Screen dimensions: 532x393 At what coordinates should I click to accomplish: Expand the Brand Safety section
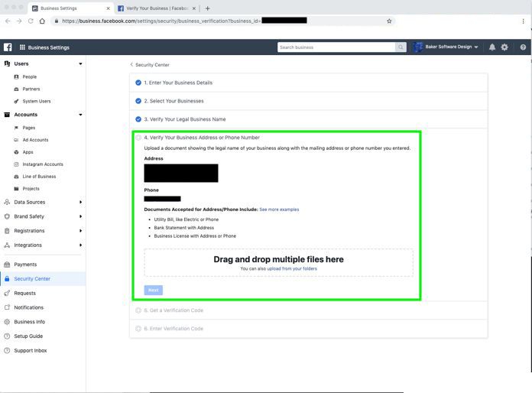80,216
